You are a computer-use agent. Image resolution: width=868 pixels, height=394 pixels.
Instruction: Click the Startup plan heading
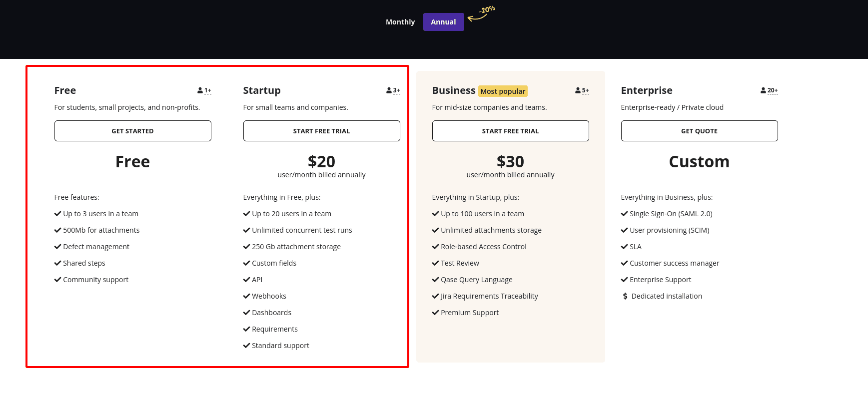point(262,90)
